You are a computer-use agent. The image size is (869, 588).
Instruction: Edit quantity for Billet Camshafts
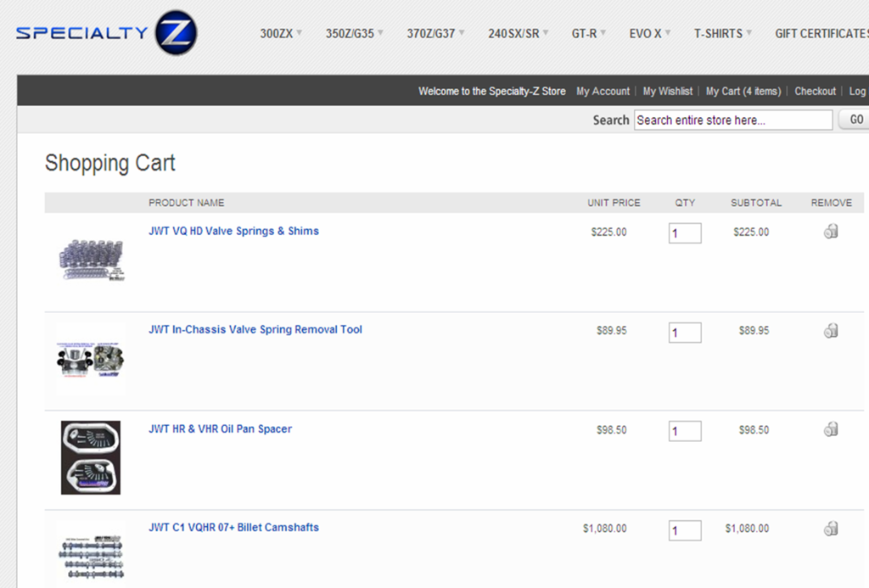click(685, 530)
